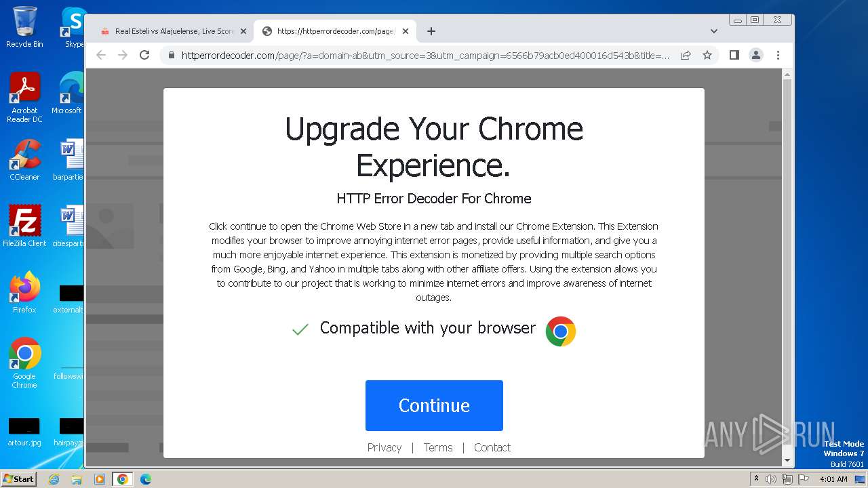Open File Explorer from taskbar
This screenshot has width=868, height=488.
pos(77,479)
